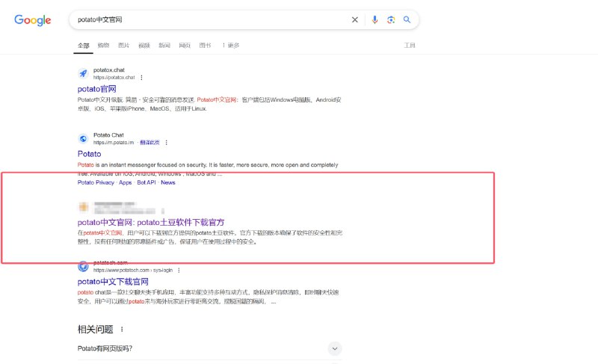598x364 pixels.
Task: Open the Potato result title link
Action: pyautogui.click(x=89, y=154)
